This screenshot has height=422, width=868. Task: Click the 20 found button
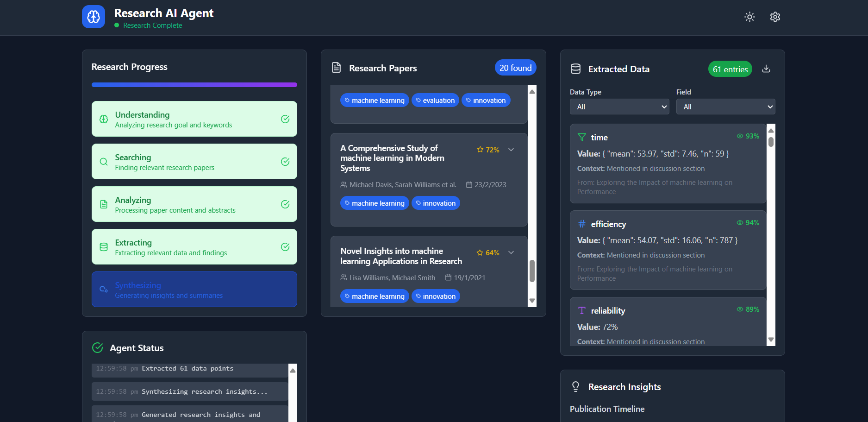click(515, 67)
